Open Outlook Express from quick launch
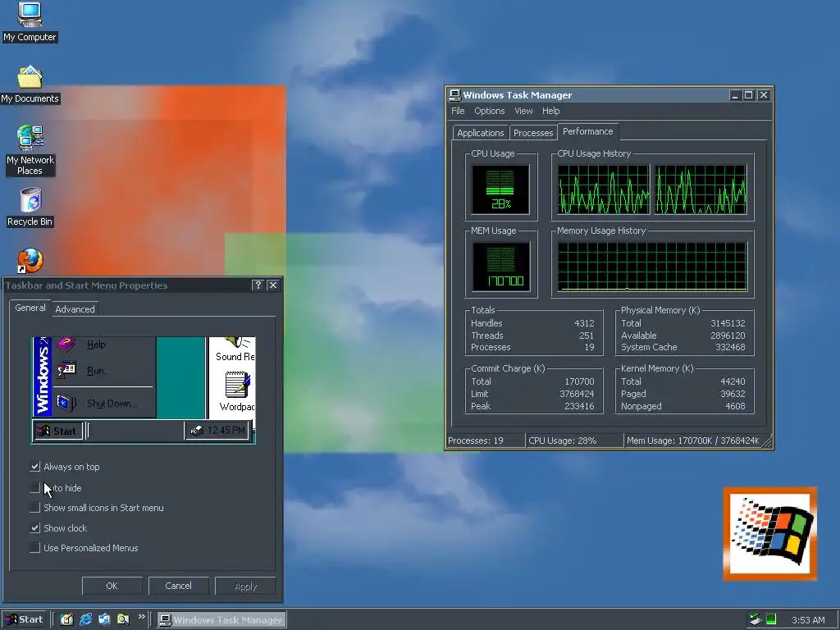Viewport: 840px width, 630px height. 104,619
